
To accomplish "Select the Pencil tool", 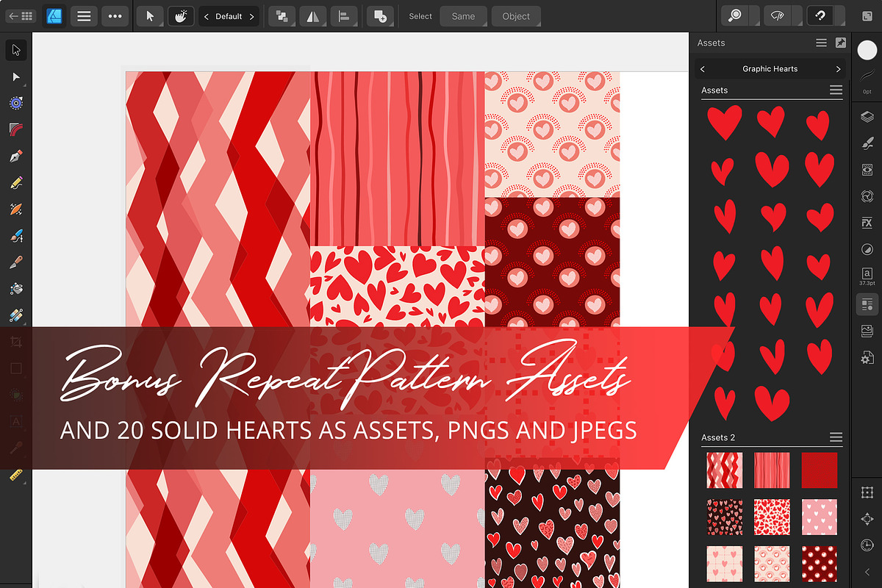I will (x=16, y=182).
